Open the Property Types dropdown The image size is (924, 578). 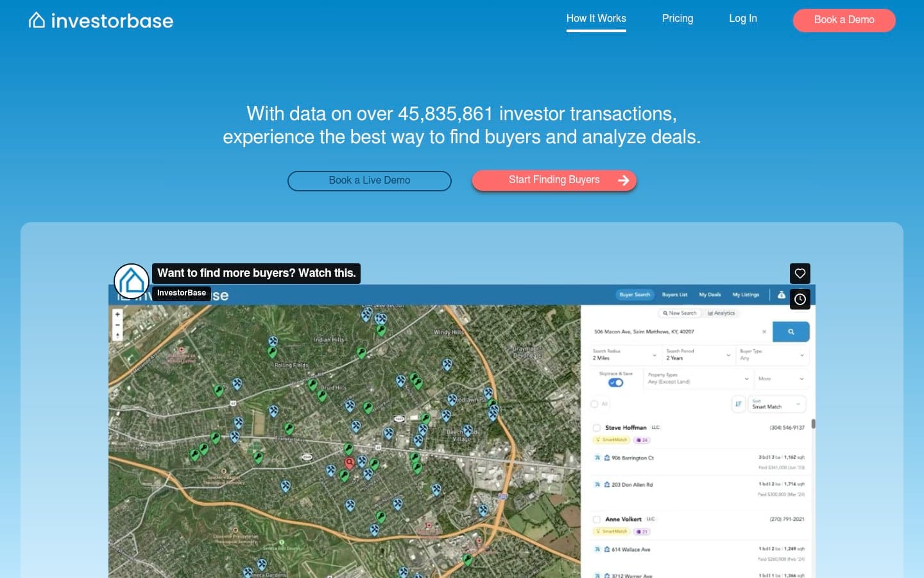tap(699, 378)
